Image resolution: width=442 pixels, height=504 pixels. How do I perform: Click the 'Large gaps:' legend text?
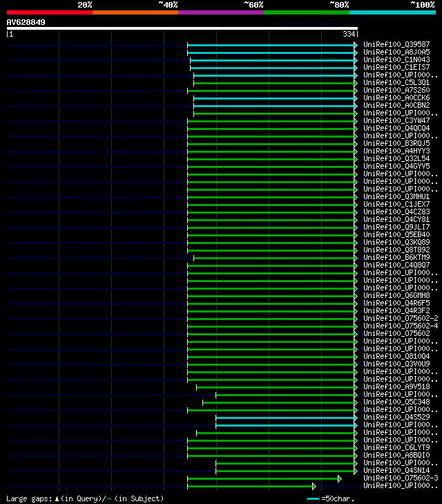[29, 499]
